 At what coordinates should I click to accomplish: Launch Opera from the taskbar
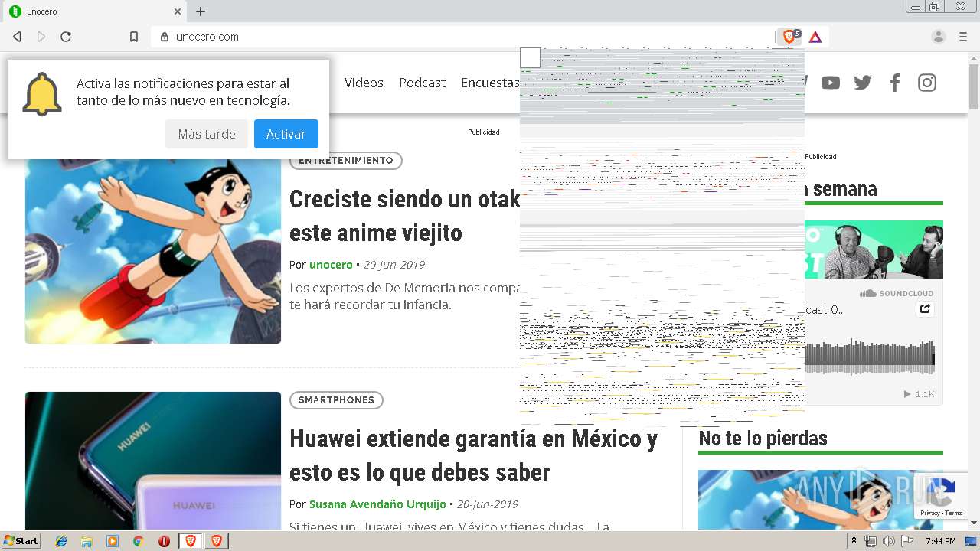click(x=164, y=541)
